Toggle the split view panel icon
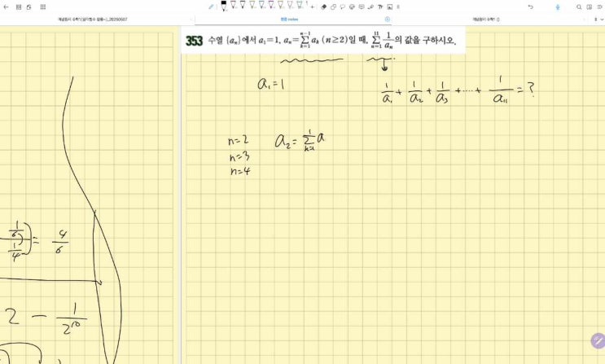The image size is (605, 364). (x=589, y=7)
